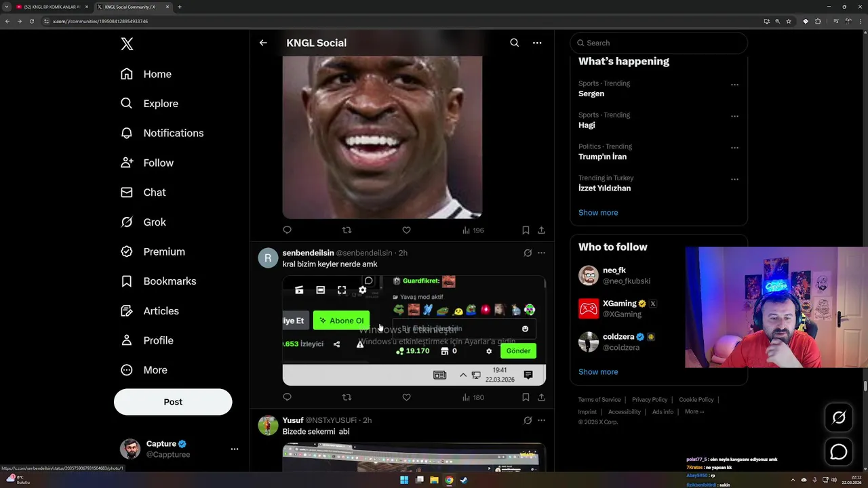Share the post with 196 views
868x488 pixels.
(x=541, y=230)
